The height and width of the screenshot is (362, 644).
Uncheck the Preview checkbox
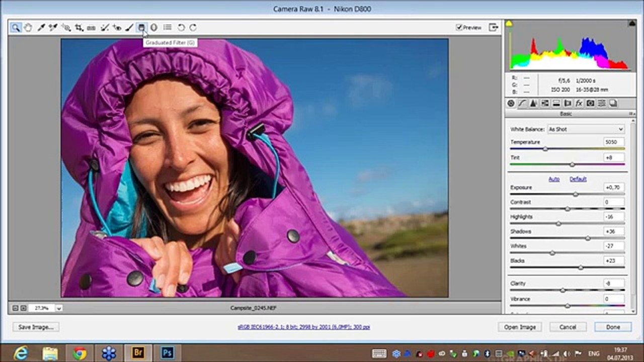point(459,28)
